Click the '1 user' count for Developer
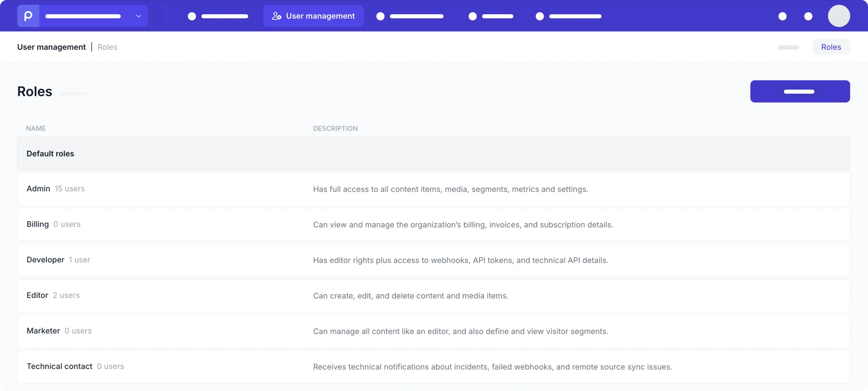The width and height of the screenshot is (868, 391). coord(80,260)
